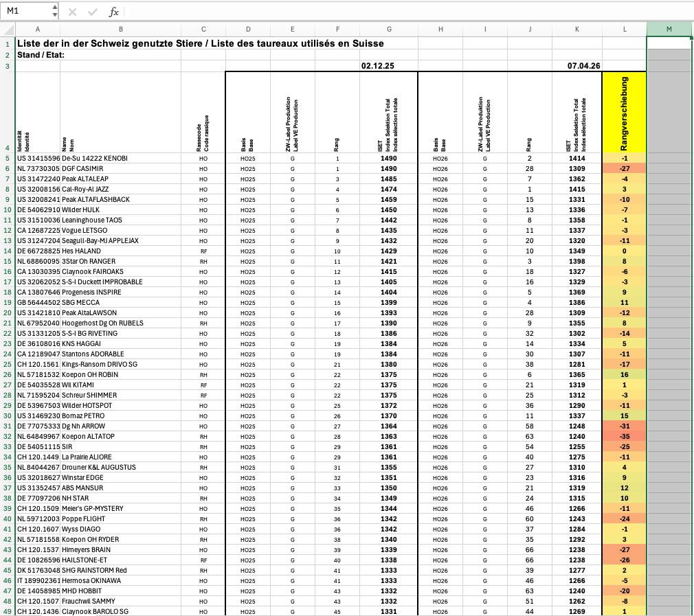The width and height of the screenshot is (694, 616).
Task: Click the date cell 02.12.25
Action: click(x=379, y=66)
